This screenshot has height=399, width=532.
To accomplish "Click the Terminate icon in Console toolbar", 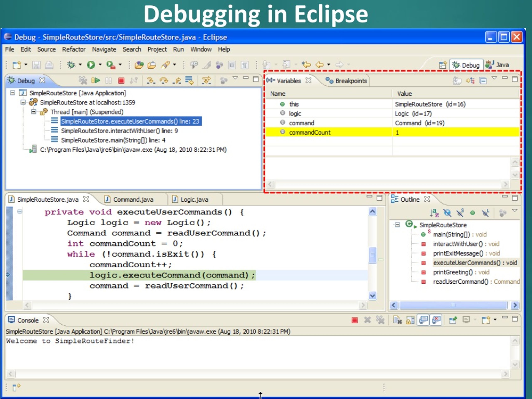I will click(x=355, y=320).
